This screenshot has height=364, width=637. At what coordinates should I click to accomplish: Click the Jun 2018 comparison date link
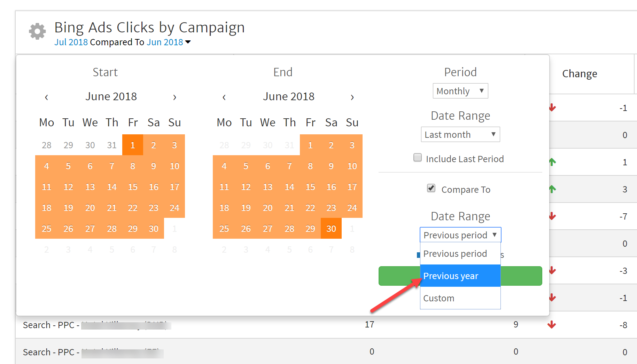165,42
